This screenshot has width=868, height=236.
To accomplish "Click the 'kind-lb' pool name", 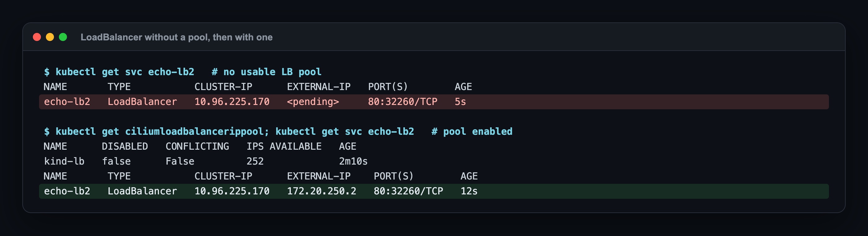I will coord(64,161).
